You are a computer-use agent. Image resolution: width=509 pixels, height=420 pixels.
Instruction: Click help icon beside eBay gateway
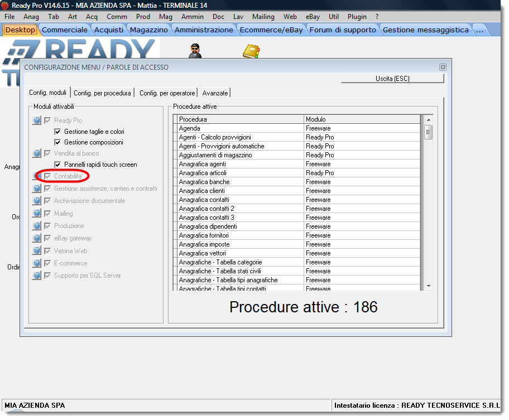point(37,238)
